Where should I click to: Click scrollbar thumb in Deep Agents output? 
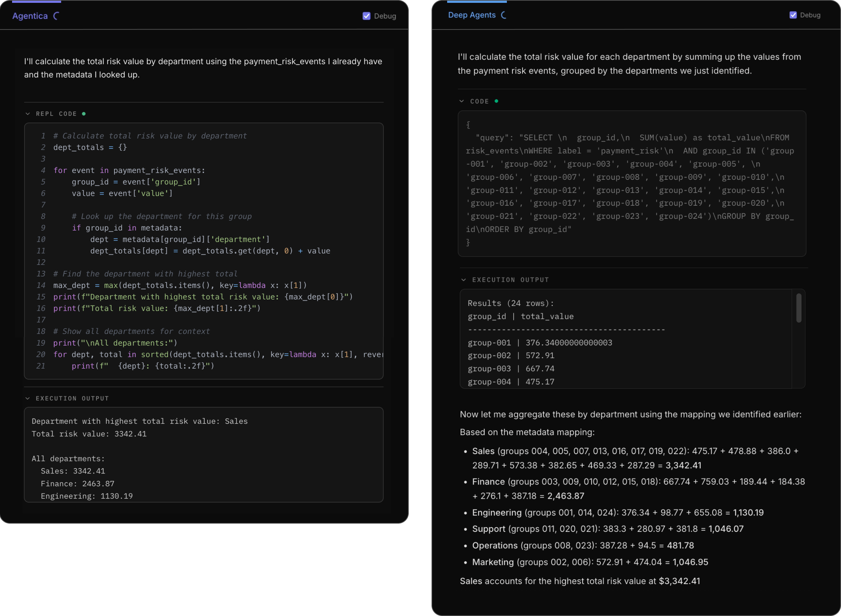click(x=798, y=308)
